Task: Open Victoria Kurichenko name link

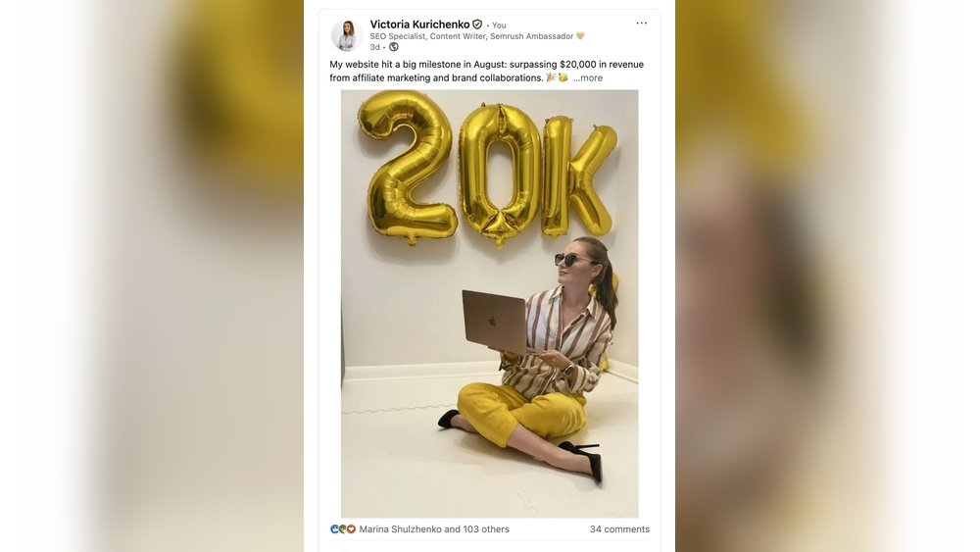Action: point(419,25)
